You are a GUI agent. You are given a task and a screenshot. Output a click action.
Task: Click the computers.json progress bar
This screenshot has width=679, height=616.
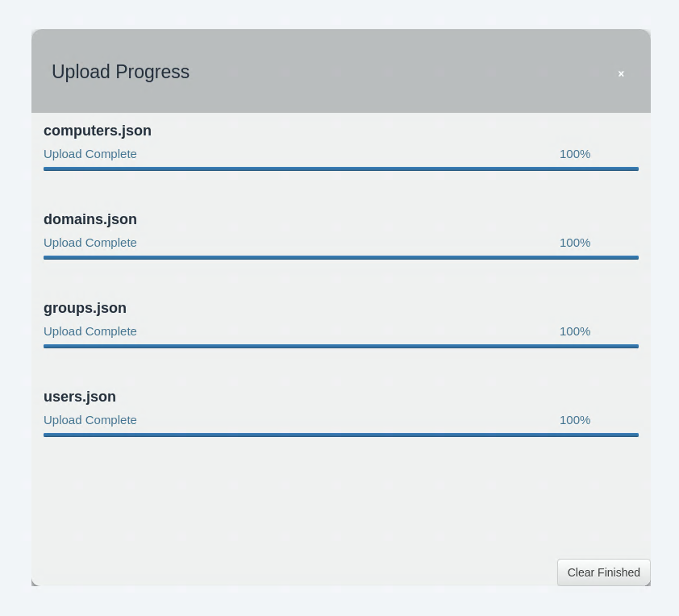pos(341,169)
